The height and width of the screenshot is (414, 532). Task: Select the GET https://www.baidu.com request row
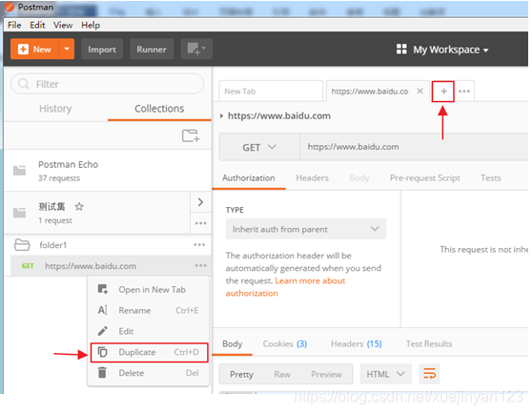click(x=111, y=266)
